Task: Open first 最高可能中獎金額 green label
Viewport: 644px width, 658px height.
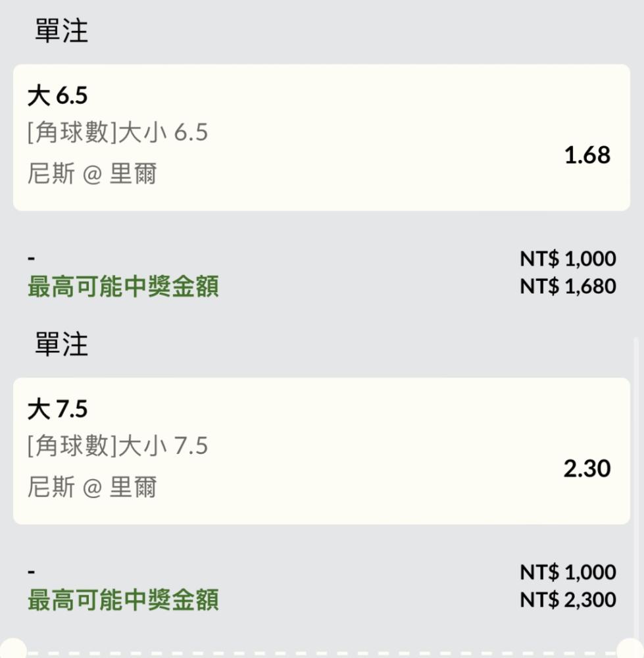Action: pyautogui.click(x=123, y=286)
